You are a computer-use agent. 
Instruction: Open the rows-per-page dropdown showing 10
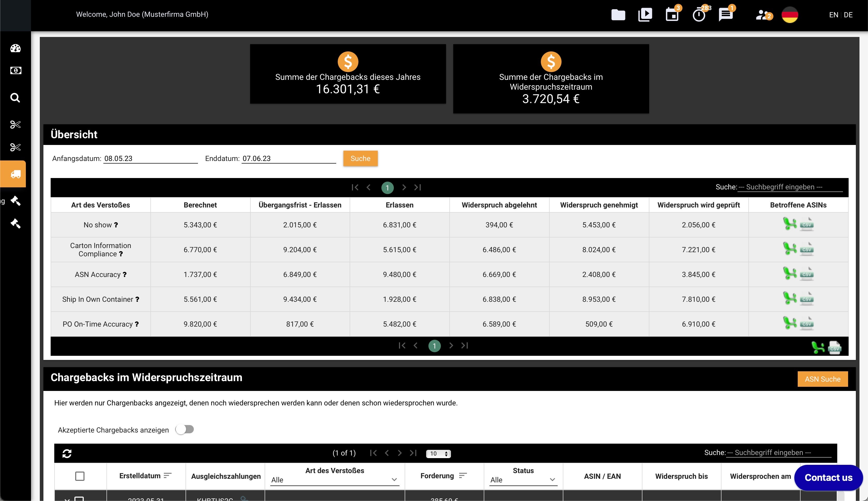tap(438, 453)
